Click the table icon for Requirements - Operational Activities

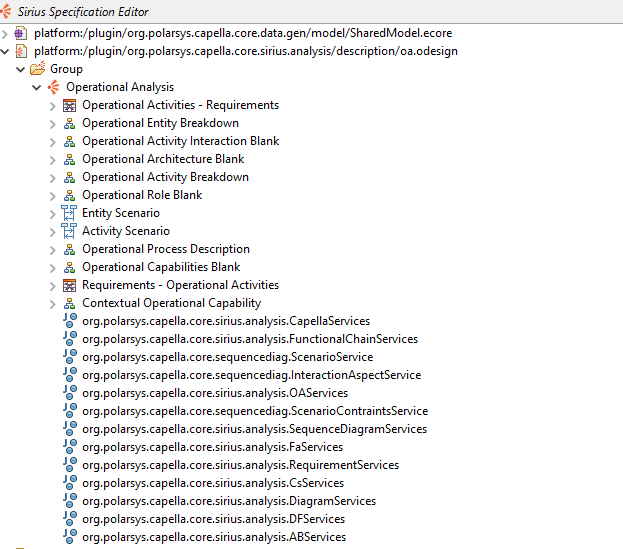pos(70,285)
